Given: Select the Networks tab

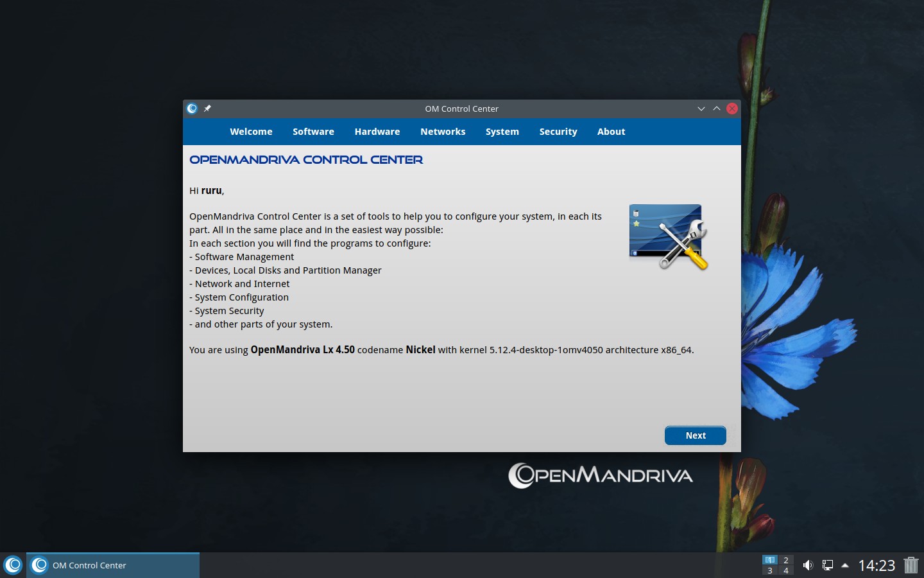Looking at the screenshot, I should (443, 132).
